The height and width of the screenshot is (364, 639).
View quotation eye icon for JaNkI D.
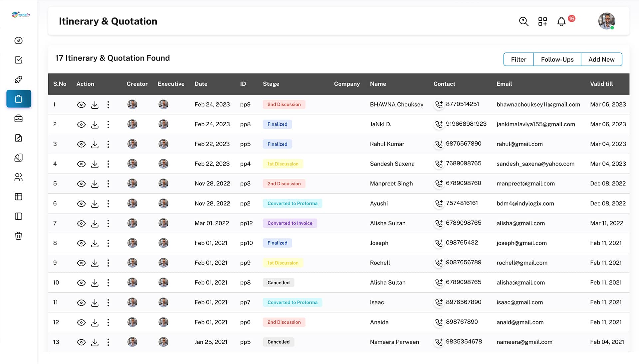coord(81,125)
